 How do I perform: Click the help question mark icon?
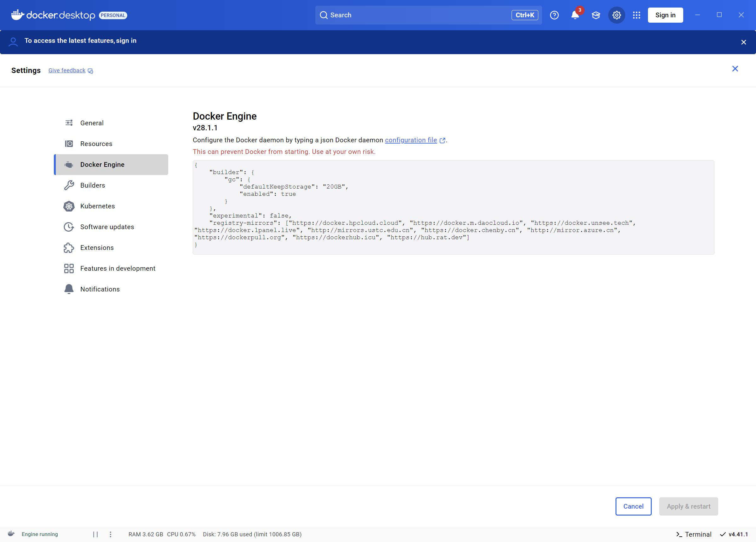point(554,15)
